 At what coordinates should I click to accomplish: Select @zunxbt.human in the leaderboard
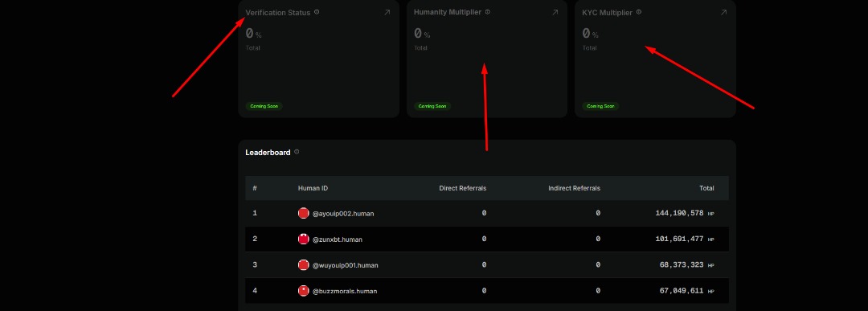pyautogui.click(x=337, y=239)
